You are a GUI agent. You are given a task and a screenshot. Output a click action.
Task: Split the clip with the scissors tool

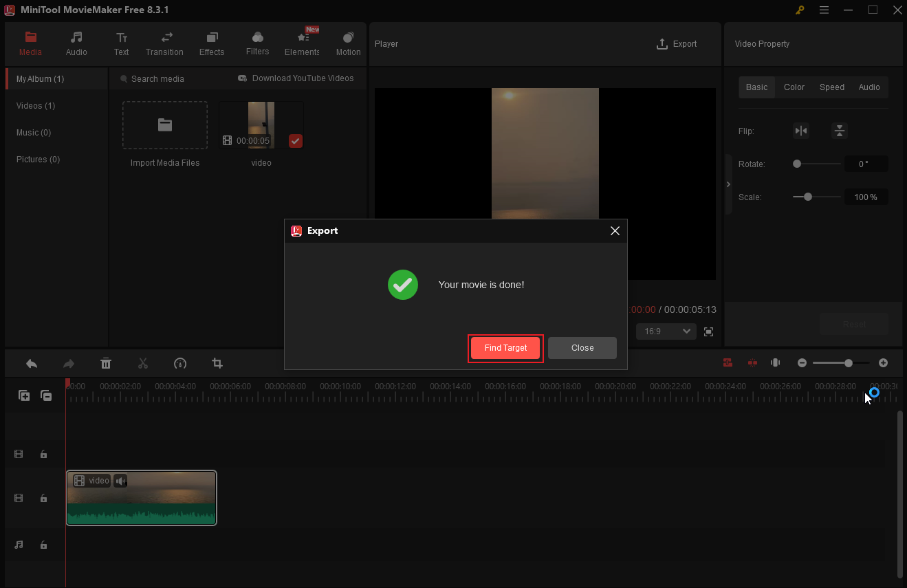(x=143, y=363)
